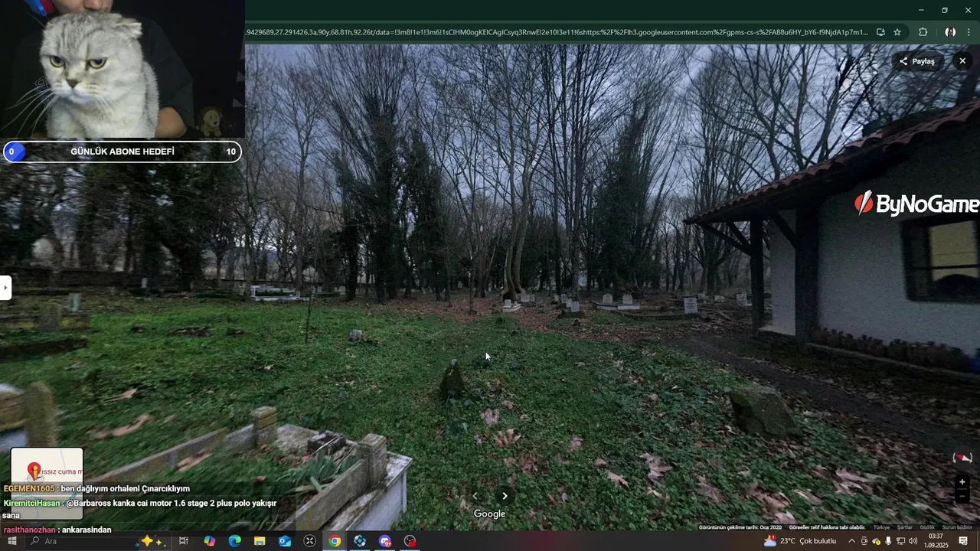
Task: Open Task View from the taskbar
Action: 184,541
